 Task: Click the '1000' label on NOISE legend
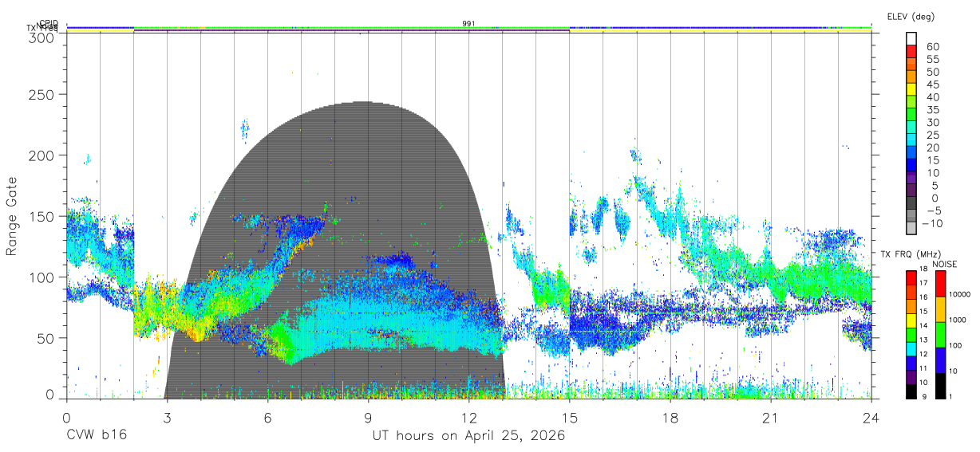(959, 320)
